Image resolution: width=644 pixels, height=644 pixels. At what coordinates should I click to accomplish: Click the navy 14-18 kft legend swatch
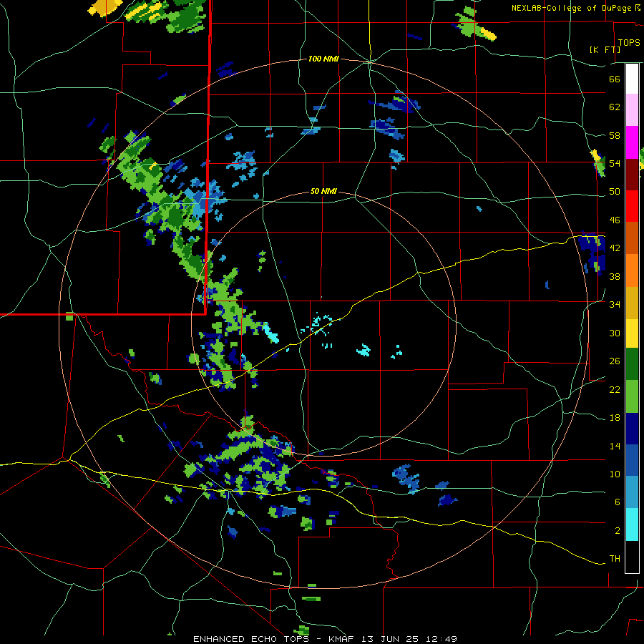click(x=632, y=429)
